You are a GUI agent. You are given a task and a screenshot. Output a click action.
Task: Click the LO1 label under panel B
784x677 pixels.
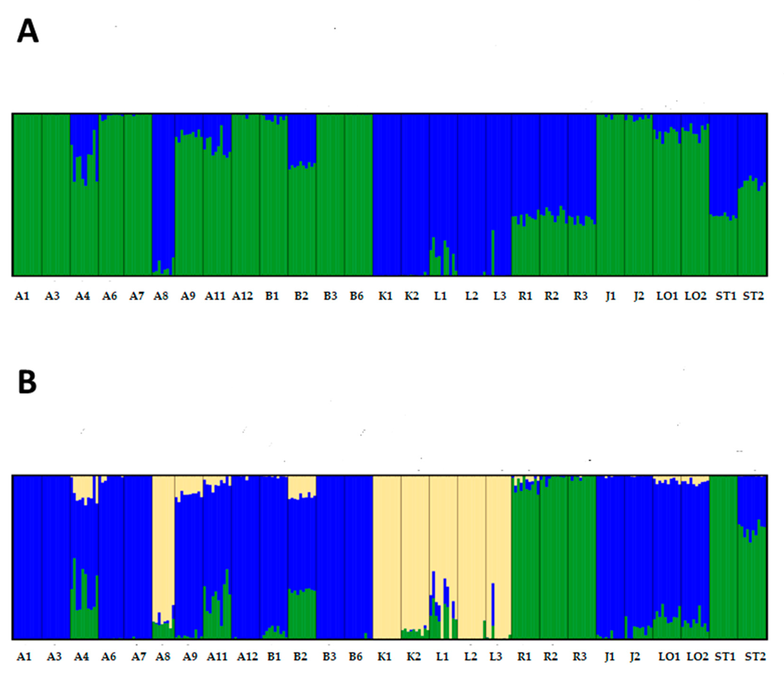point(669,657)
